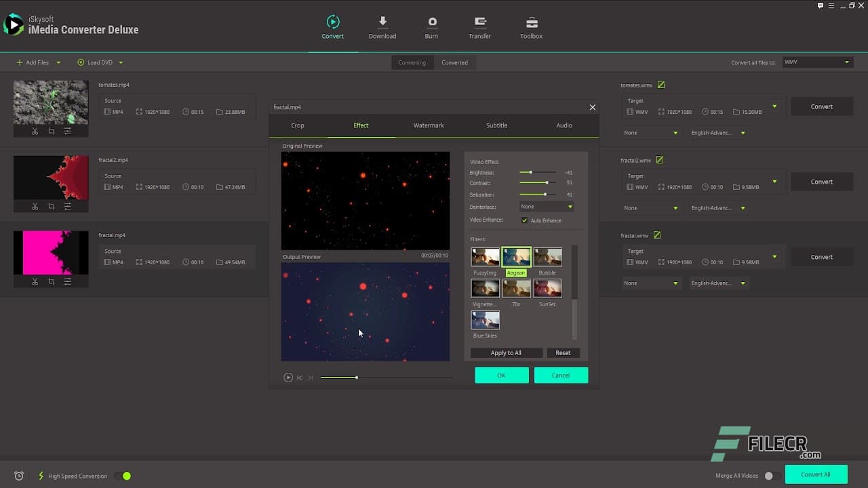The height and width of the screenshot is (488, 868).
Task: Select the Bubble filter thumbnail
Action: [547, 258]
